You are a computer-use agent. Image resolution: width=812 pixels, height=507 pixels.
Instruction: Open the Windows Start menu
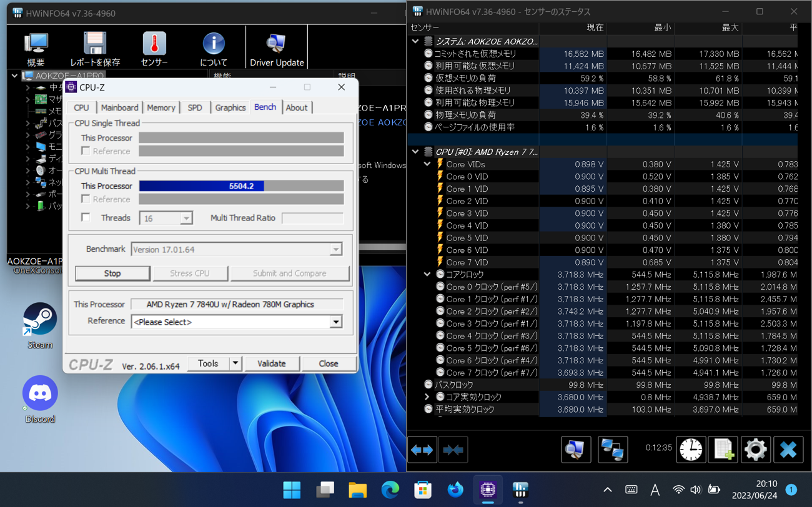click(x=292, y=490)
